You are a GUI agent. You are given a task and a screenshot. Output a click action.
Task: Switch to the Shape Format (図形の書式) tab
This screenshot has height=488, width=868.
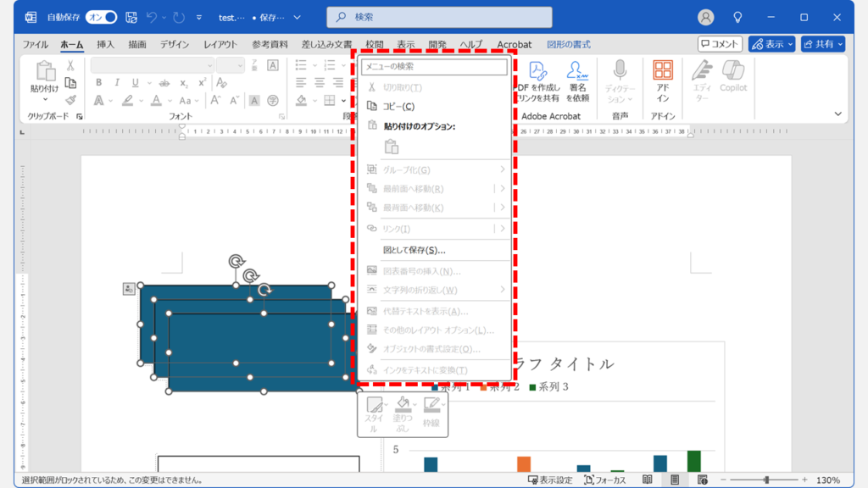[x=569, y=44]
